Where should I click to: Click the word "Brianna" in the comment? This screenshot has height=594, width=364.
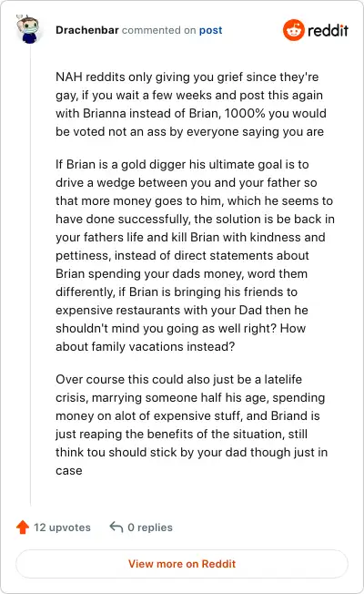tap(105, 113)
